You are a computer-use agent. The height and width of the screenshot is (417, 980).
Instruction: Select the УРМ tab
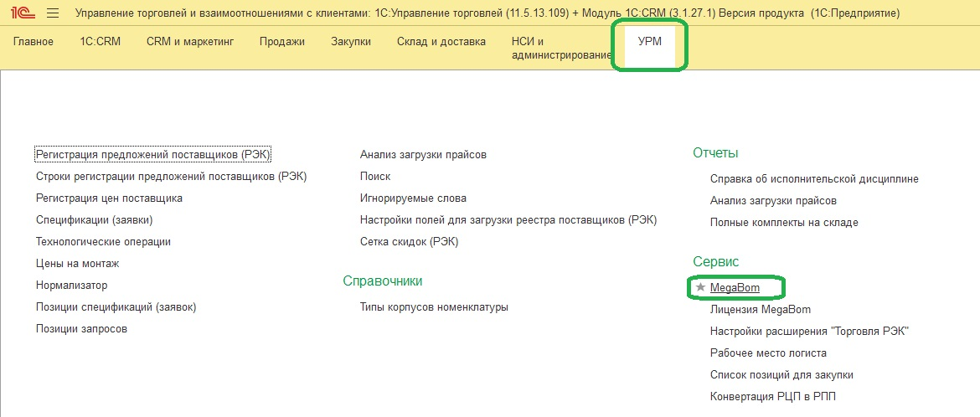pos(649,42)
